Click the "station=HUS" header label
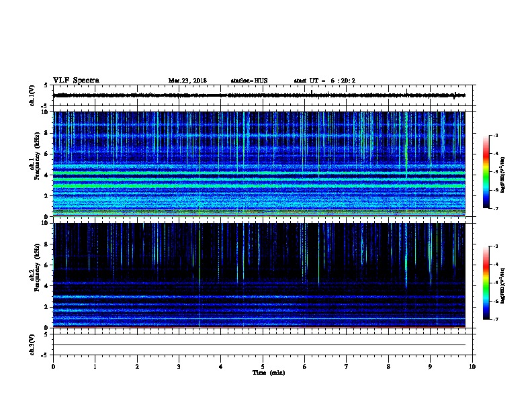The image size is (532, 411). coord(249,81)
